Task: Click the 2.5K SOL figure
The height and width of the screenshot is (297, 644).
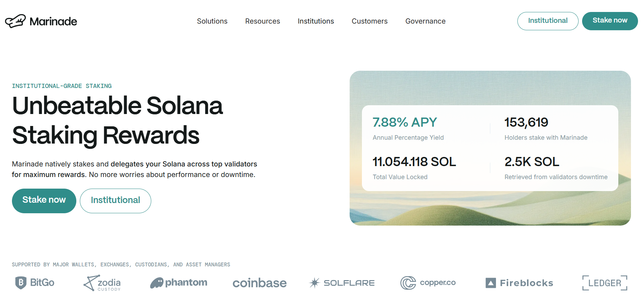Action: click(531, 162)
